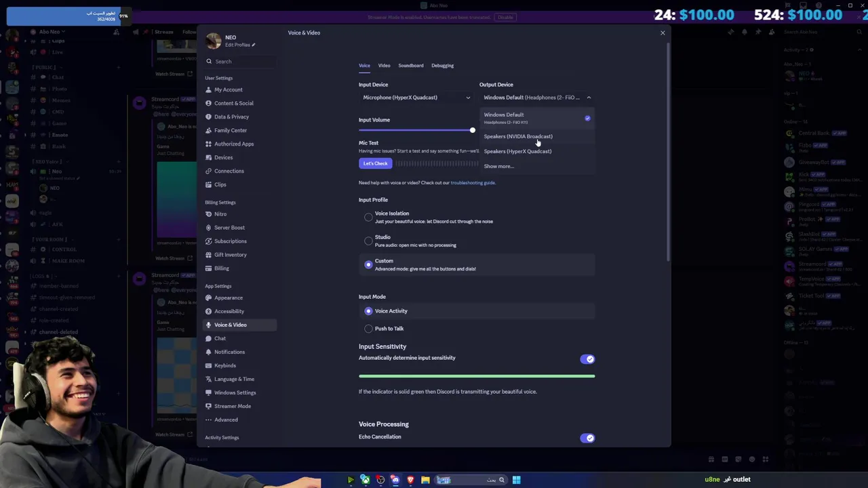The width and height of the screenshot is (868, 488).
Task: Click the settings panel vertical scrollbar
Action: (x=669, y=152)
